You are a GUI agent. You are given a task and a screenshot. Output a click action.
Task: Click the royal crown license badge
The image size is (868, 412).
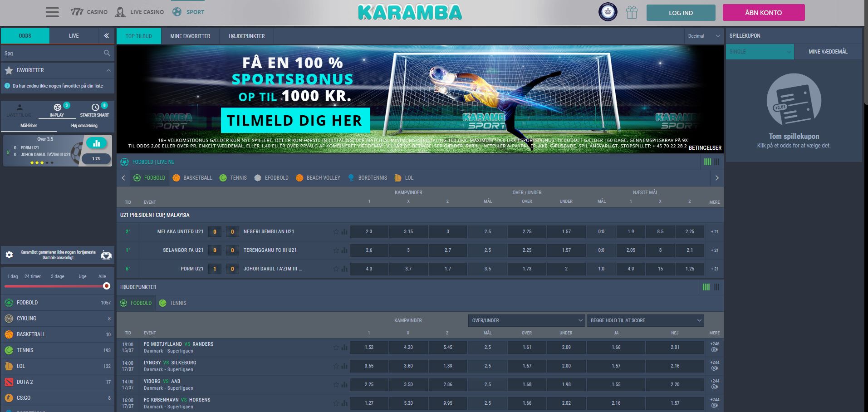[x=608, y=12]
